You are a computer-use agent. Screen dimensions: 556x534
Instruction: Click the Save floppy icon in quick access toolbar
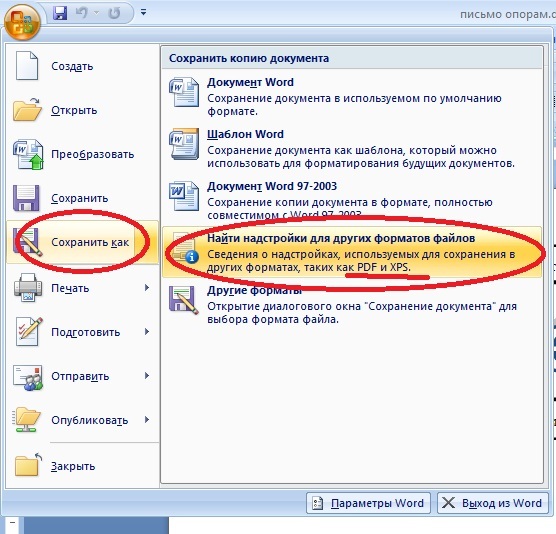(x=60, y=13)
